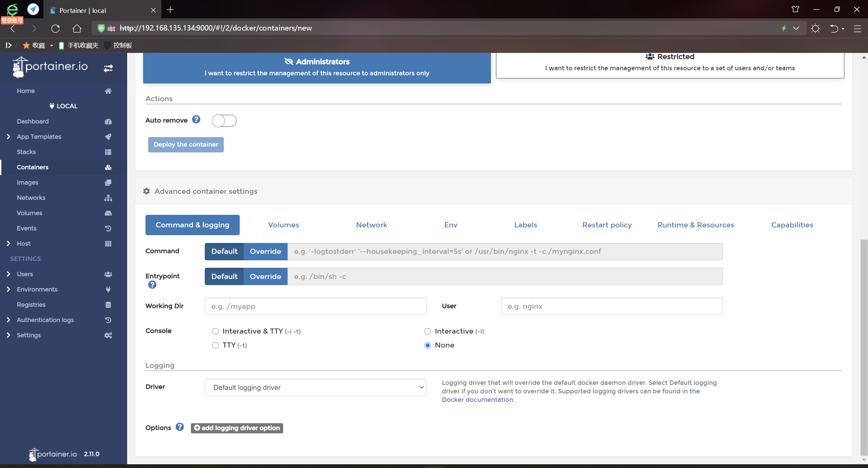
Task: Click the browser home icon
Action: (77, 28)
